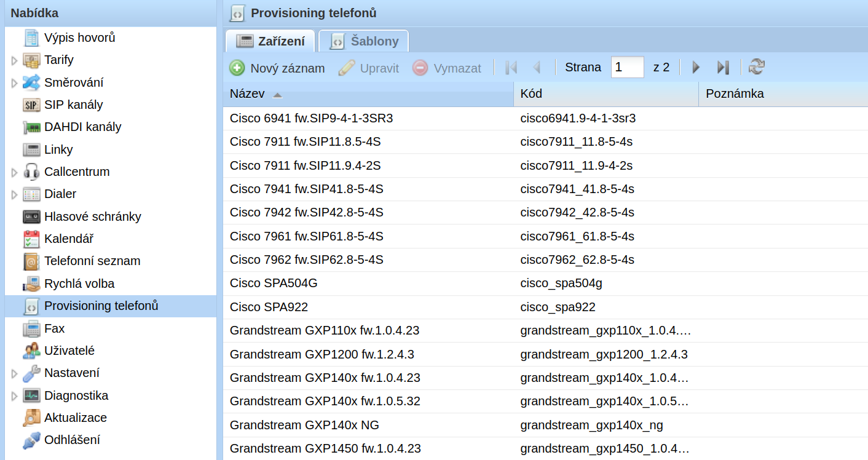Expand the Callcentrum tree node
This screenshot has height=460, width=868.
coord(15,172)
